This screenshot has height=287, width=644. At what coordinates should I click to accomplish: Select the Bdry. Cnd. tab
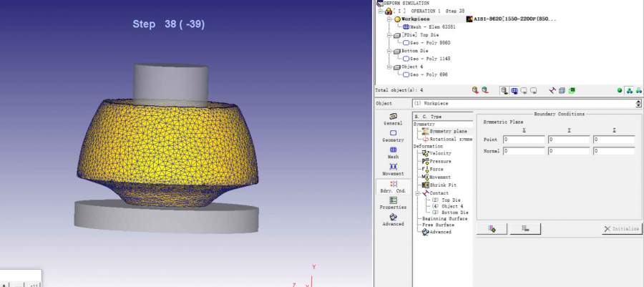[393, 186]
